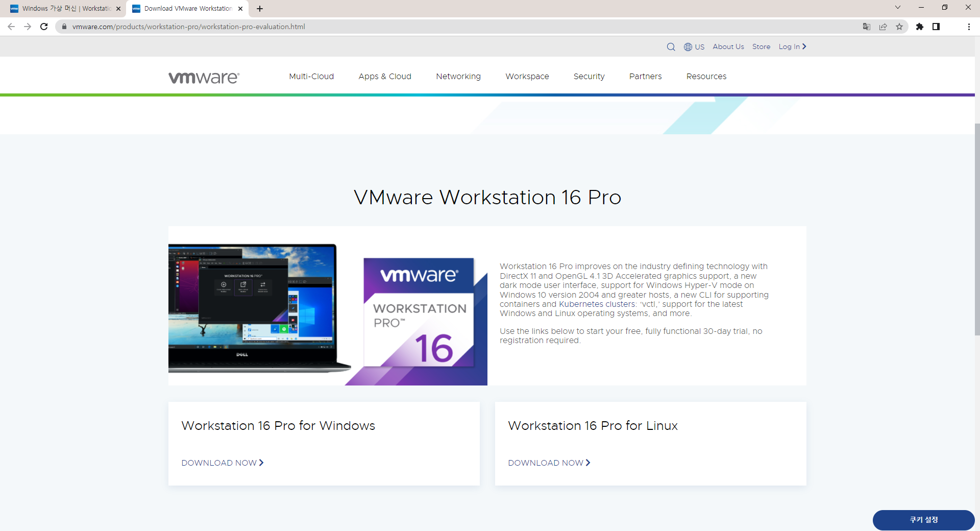Image resolution: width=980 pixels, height=531 pixels.
Task: Open a new tab with plus button
Action: point(260,9)
